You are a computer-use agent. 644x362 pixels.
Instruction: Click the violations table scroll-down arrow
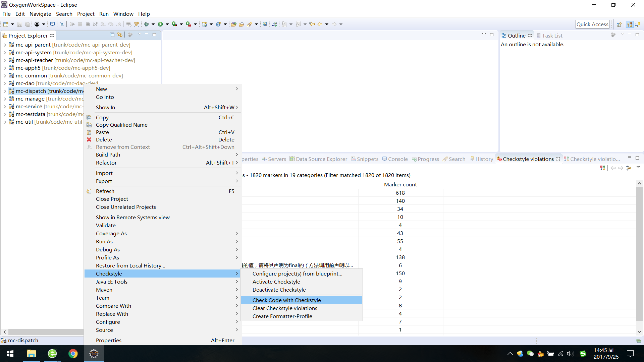click(639, 332)
